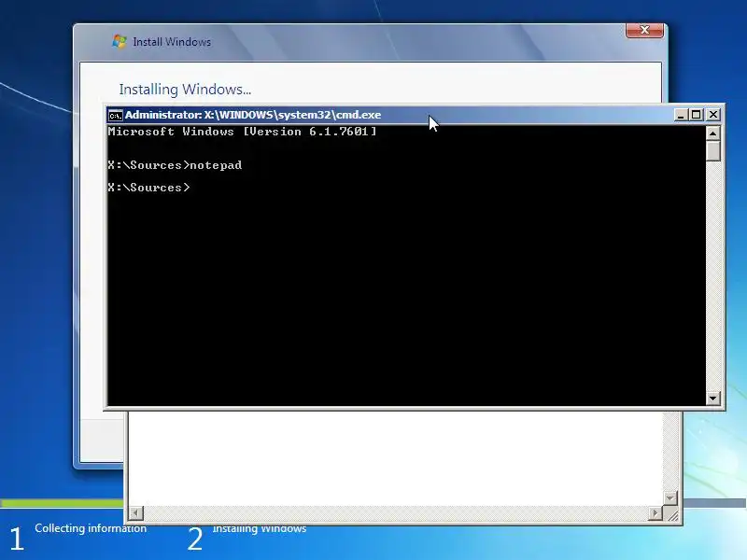Click the Notepad text editing area
This screenshot has width=747, height=560.
pos(395,458)
